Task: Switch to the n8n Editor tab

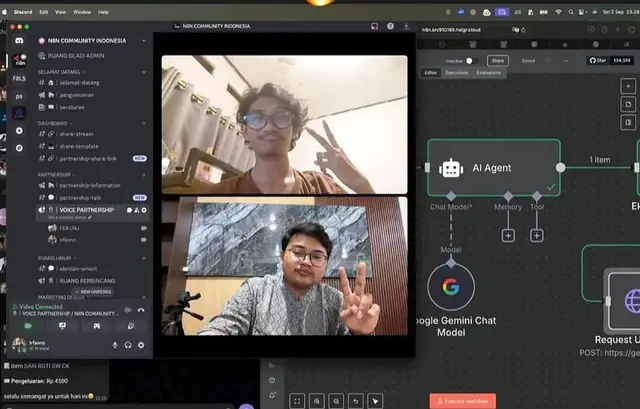Action: coord(431,73)
